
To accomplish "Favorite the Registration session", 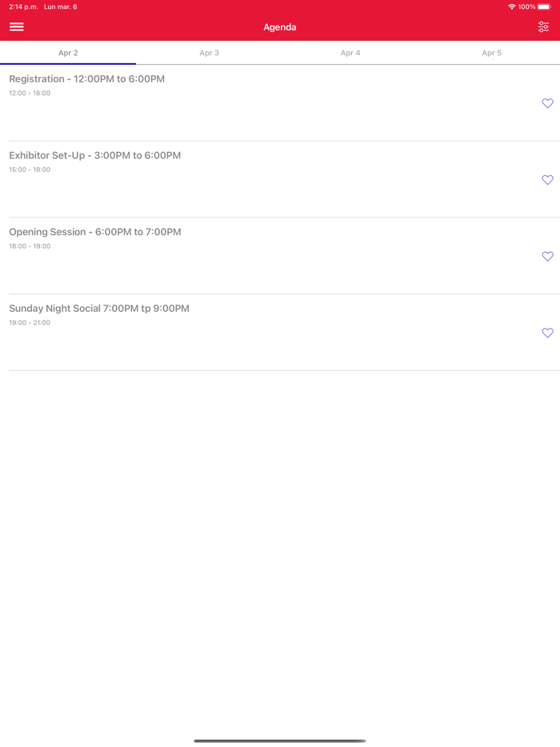I will pyautogui.click(x=547, y=103).
